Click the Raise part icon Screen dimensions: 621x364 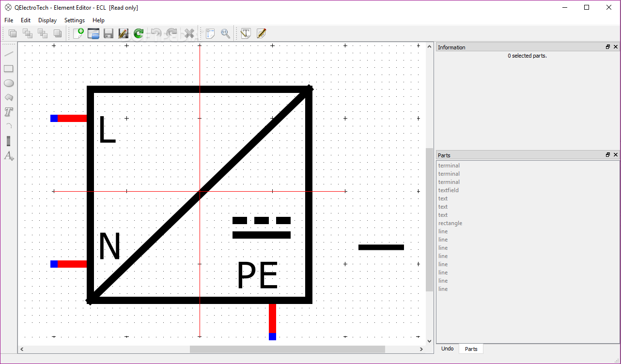click(28, 33)
